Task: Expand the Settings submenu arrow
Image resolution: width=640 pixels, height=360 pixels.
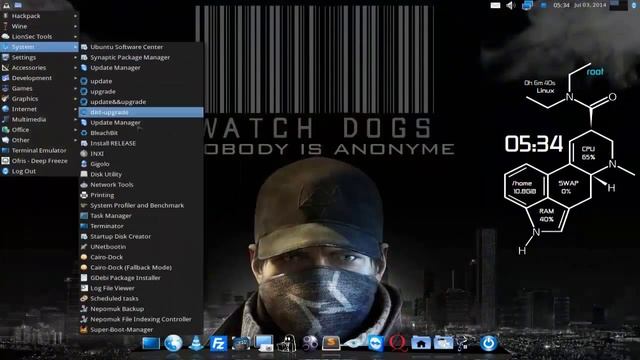Action: point(76,58)
